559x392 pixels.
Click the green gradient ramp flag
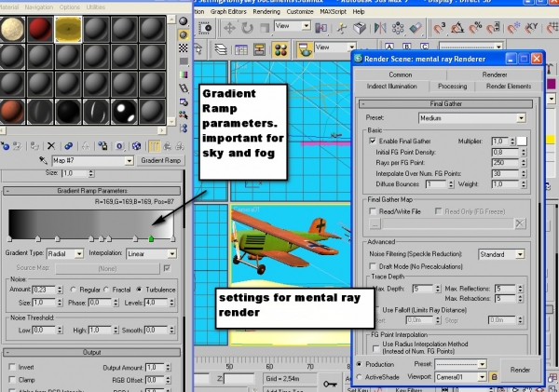coord(151,238)
